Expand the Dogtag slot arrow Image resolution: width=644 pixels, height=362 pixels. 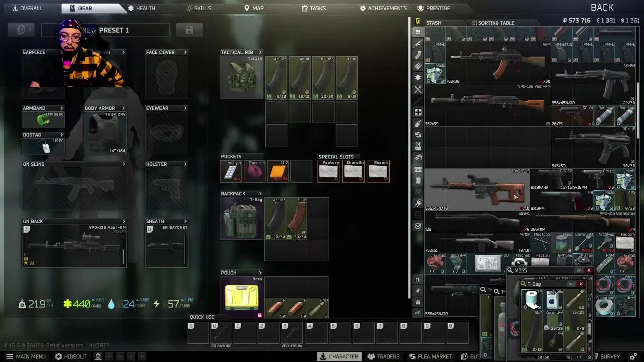(62, 135)
